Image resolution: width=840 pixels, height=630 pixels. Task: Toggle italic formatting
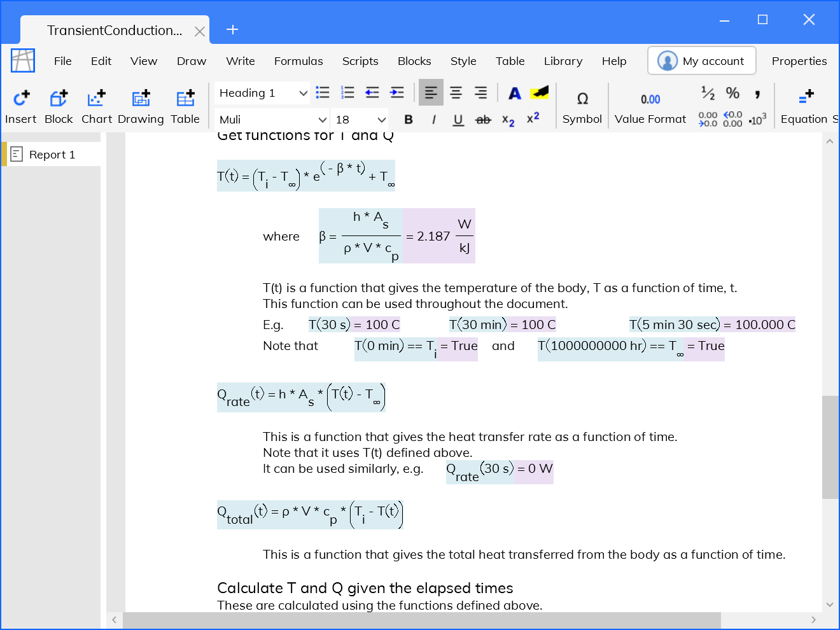[433, 119]
